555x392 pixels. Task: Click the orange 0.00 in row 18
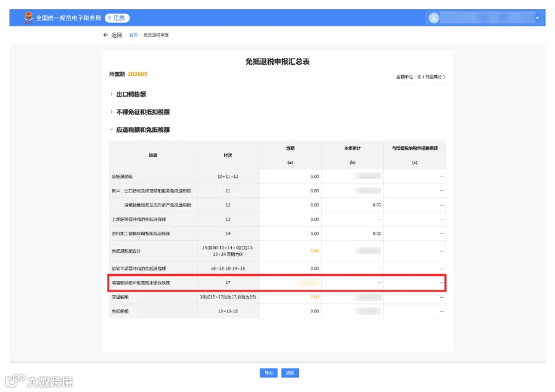314,297
